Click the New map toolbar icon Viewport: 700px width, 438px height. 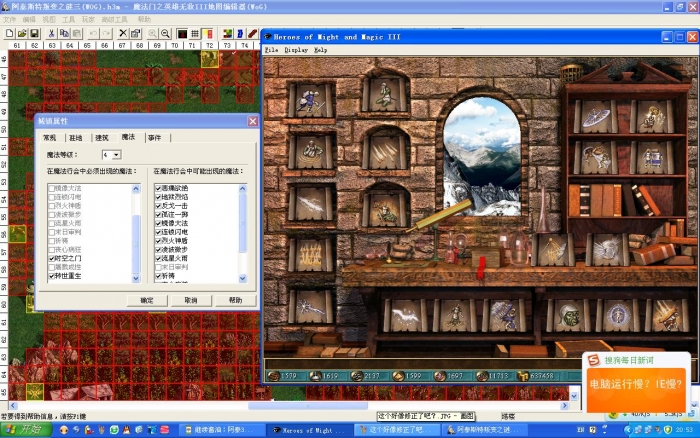(x=9, y=33)
